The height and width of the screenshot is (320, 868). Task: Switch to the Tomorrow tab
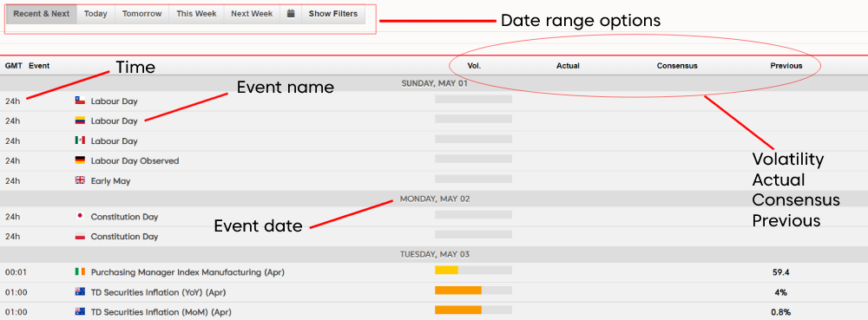click(x=142, y=14)
